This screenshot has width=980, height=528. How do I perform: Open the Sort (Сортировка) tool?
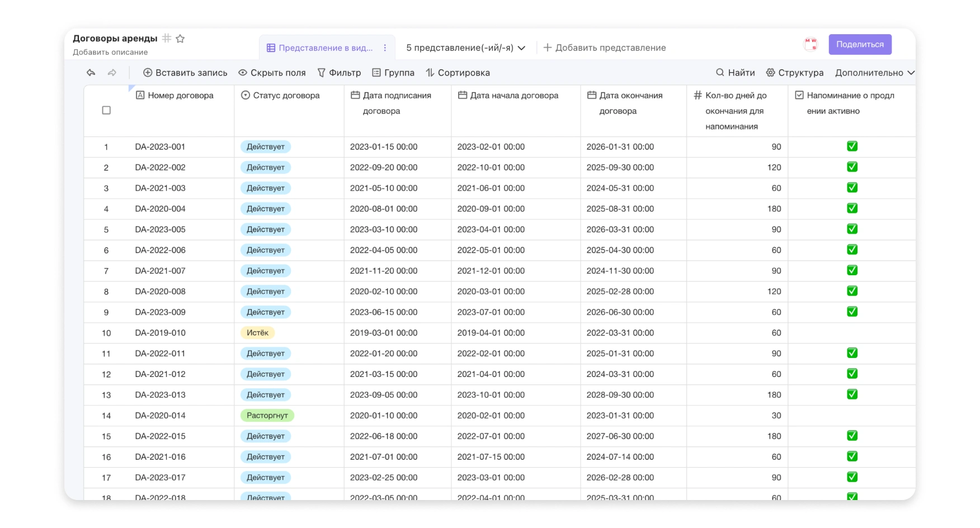[x=458, y=73]
